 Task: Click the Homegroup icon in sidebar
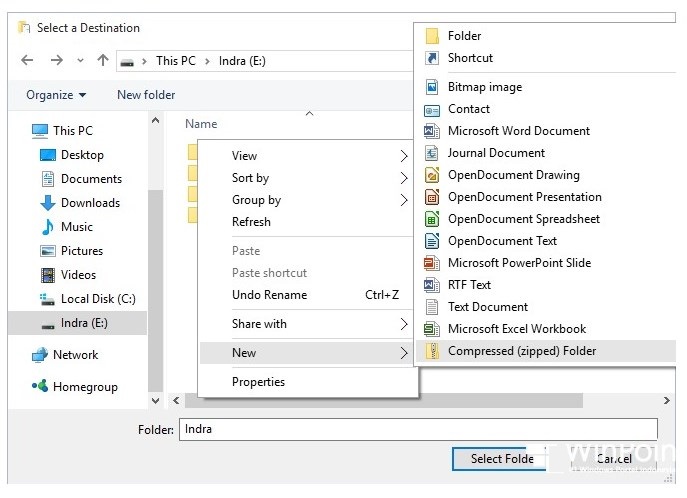pyautogui.click(x=40, y=387)
